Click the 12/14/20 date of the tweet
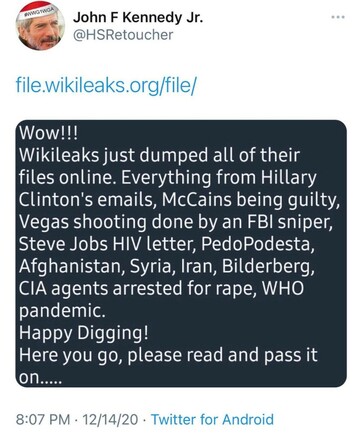The width and height of the screenshot is (362, 442). click(x=110, y=419)
